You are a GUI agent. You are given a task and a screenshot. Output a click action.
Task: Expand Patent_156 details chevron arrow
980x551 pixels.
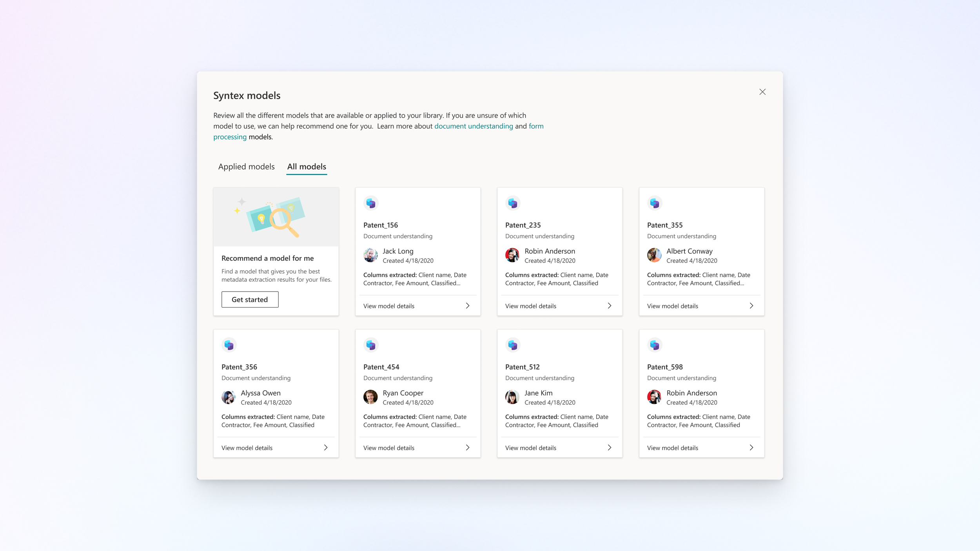click(467, 306)
